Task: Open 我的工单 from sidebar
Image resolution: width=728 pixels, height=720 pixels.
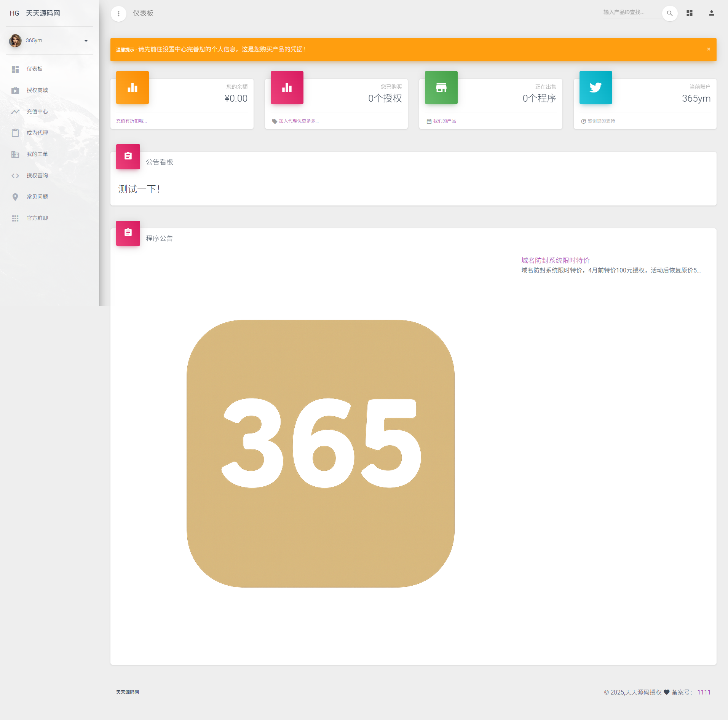Action: [37, 154]
